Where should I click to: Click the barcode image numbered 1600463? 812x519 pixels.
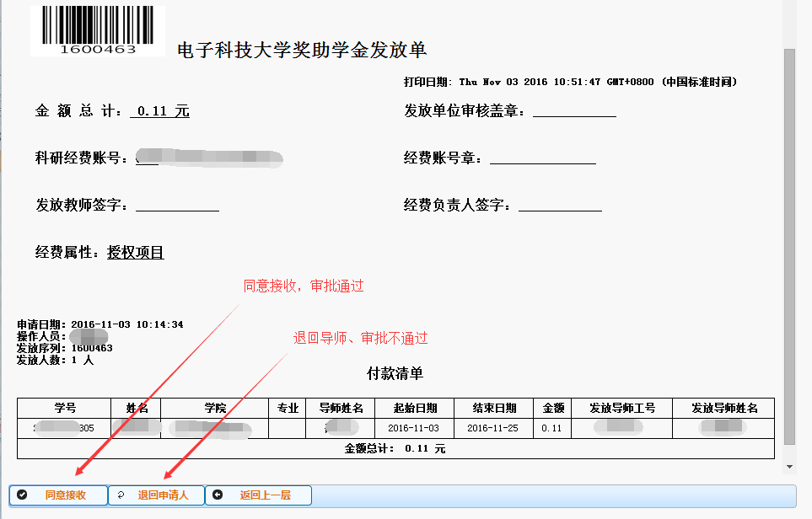point(98,30)
